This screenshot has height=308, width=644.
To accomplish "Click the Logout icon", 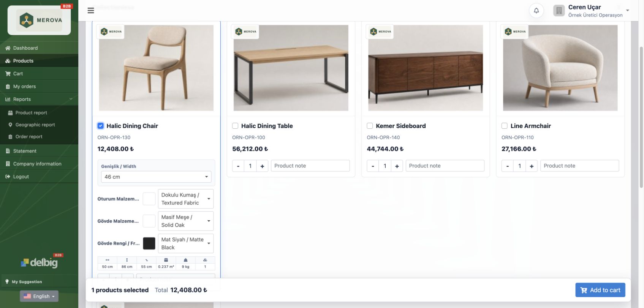I will coord(8,177).
